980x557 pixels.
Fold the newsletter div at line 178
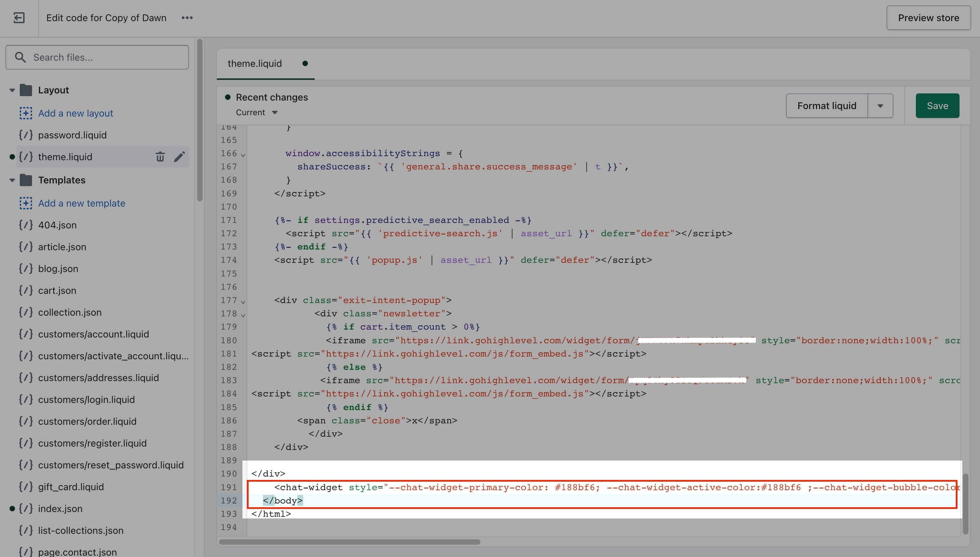(x=243, y=315)
